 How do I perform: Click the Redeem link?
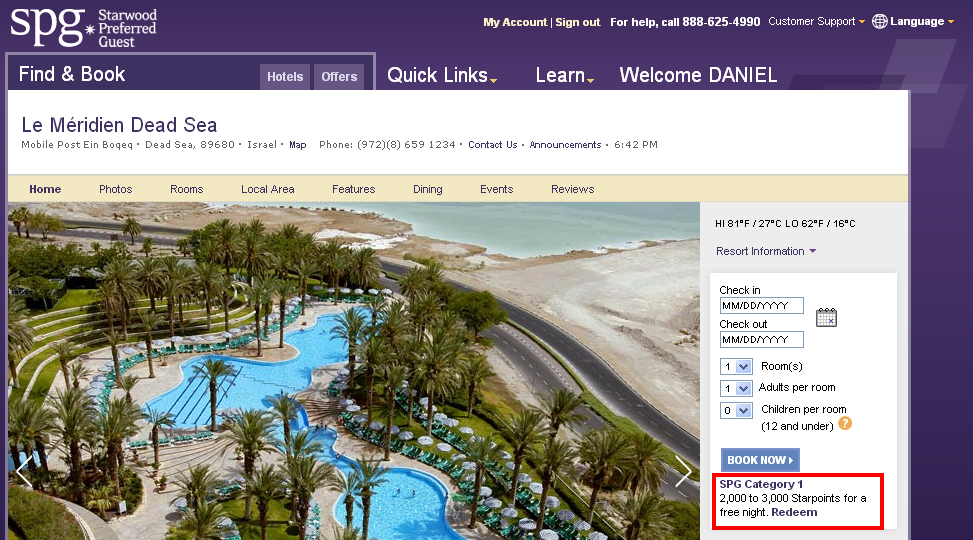pyautogui.click(x=794, y=512)
